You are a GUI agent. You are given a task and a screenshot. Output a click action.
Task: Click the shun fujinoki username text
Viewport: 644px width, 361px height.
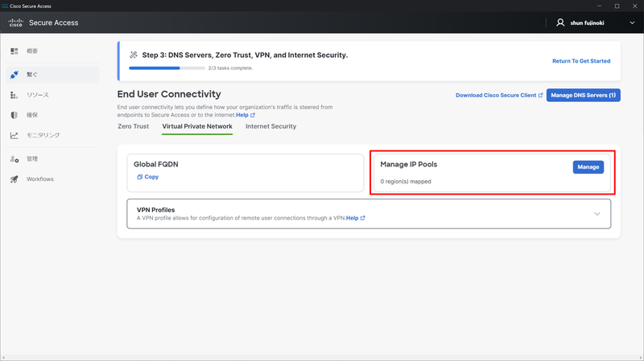click(587, 23)
